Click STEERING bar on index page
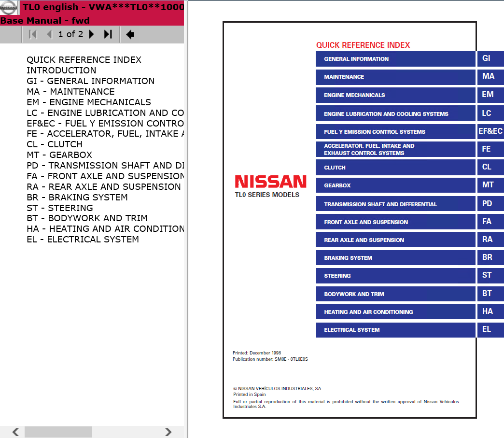The height and width of the screenshot is (438, 504). point(395,276)
